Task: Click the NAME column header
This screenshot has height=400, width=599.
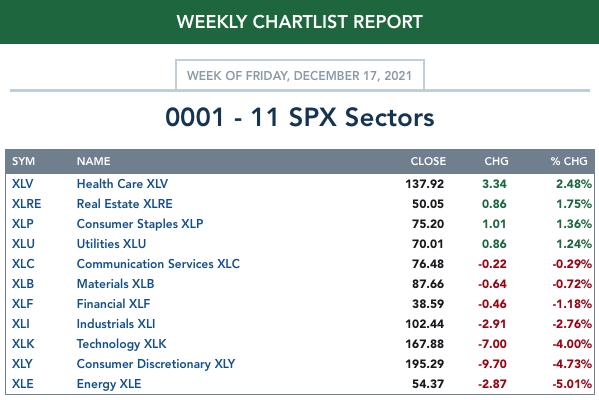Action: point(94,161)
